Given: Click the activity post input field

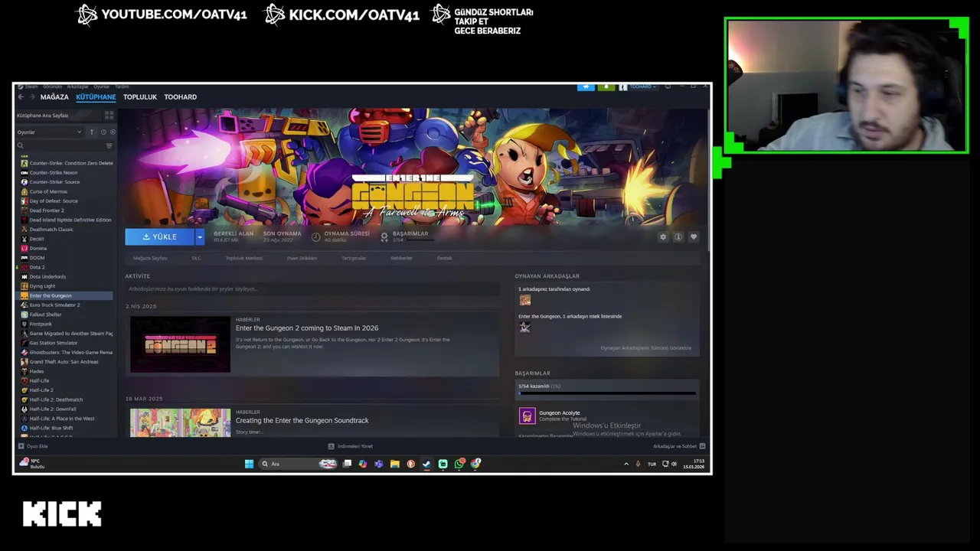Looking at the screenshot, I should pyautogui.click(x=312, y=289).
